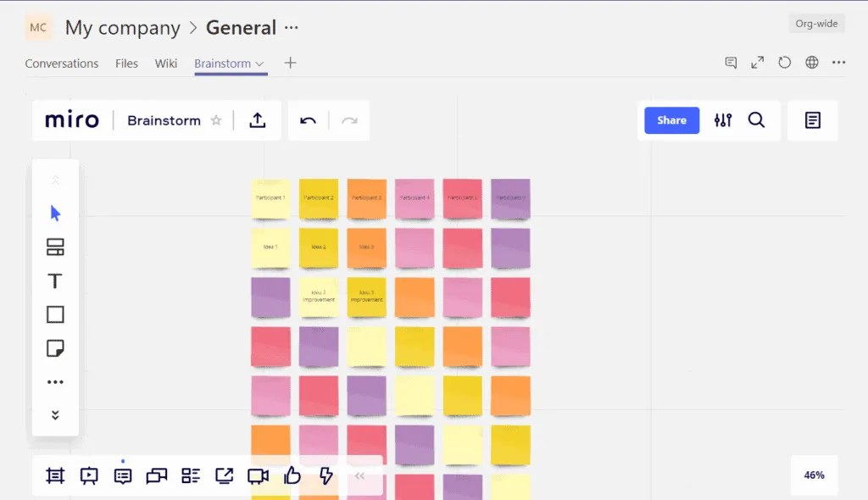The image size is (868, 500).
Task: Click the Org-wide label
Action: coord(816,23)
